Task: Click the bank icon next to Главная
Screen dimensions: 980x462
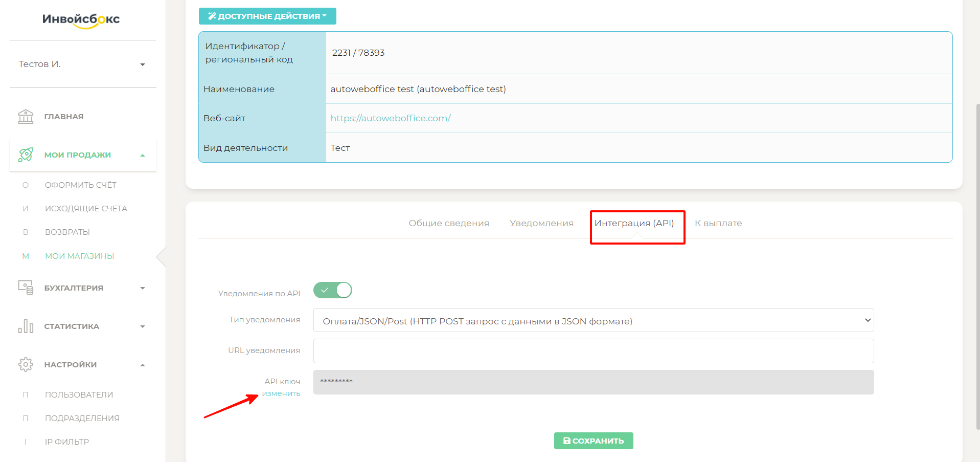Action: 26,117
